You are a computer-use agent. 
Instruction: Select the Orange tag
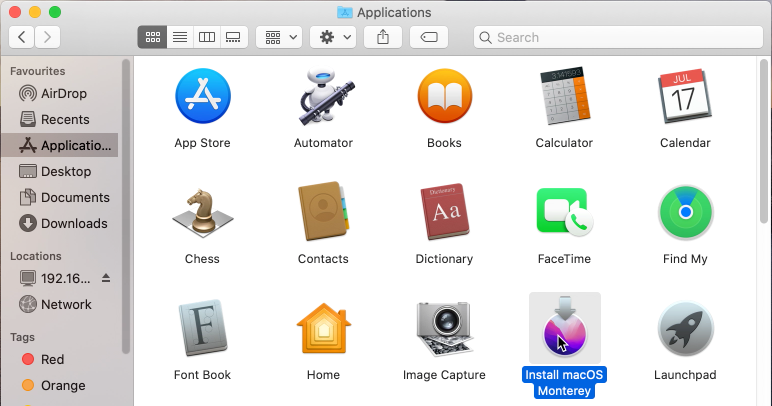click(60, 385)
